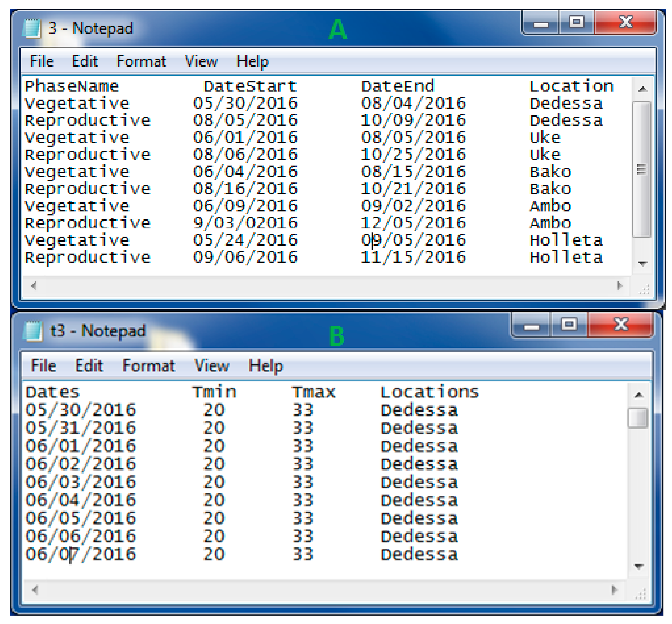Click date 06/07/2016 in t3 - Notepad

[81, 554]
